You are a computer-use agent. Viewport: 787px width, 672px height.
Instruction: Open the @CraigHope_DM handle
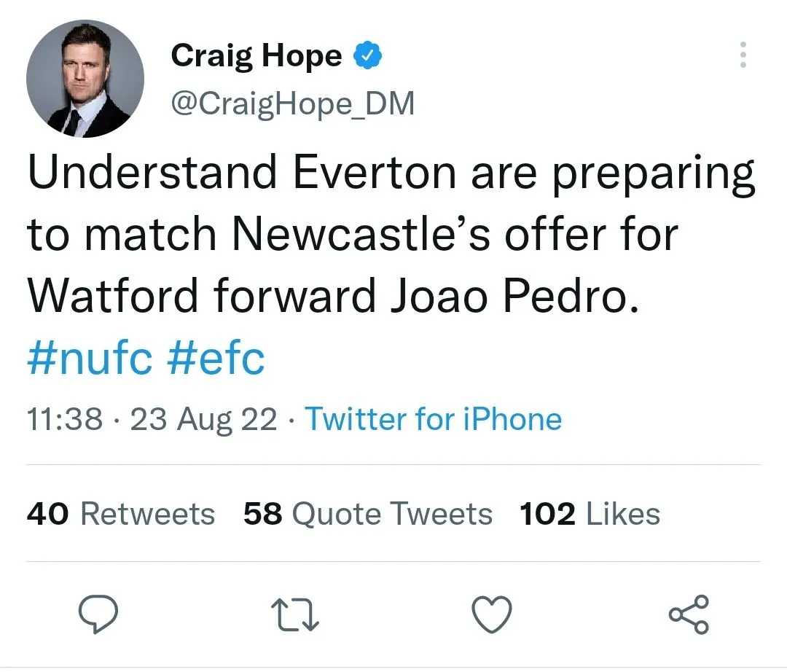tap(292, 104)
